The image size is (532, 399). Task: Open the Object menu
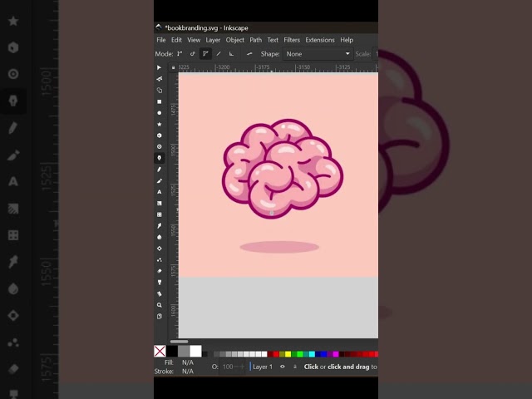click(234, 40)
